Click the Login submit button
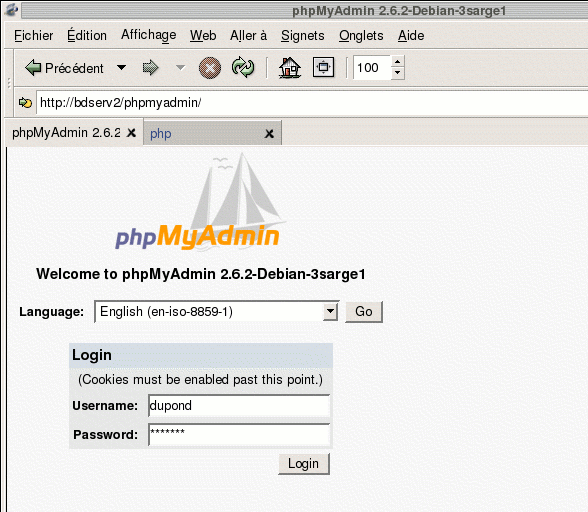The image size is (588, 512). [304, 464]
